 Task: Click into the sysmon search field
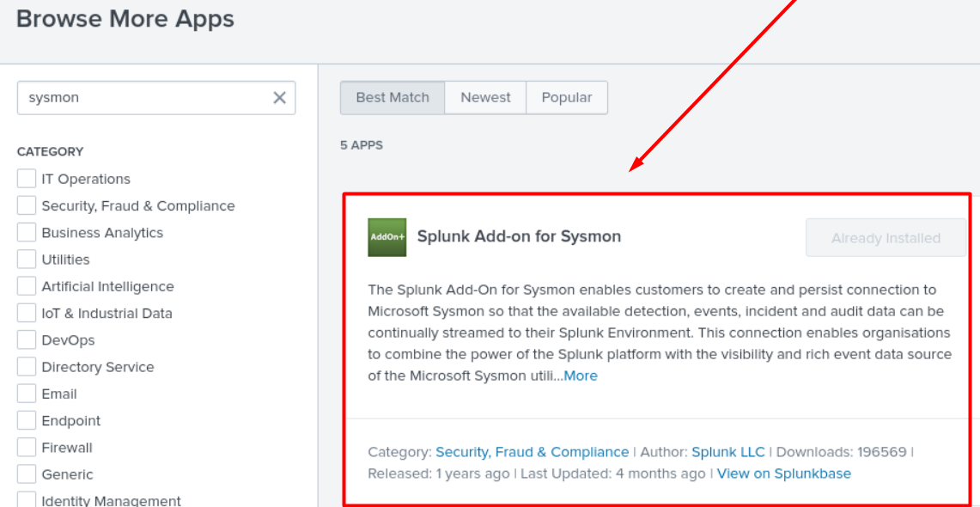point(145,97)
